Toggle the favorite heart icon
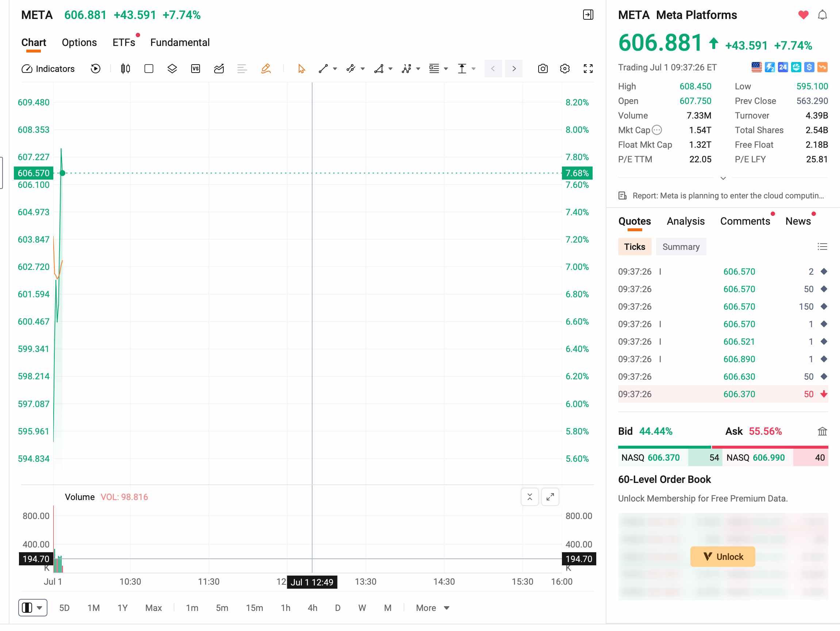Viewport: 840px width, 631px height. point(803,15)
